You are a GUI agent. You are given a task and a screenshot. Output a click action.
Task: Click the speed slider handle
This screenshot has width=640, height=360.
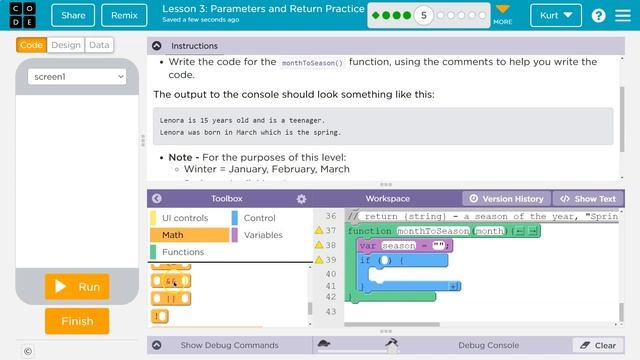pyautogui.click(x=392, y=349)
